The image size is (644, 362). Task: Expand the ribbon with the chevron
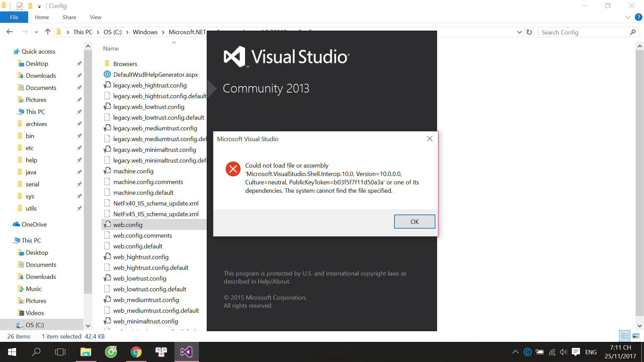point(628,17)
